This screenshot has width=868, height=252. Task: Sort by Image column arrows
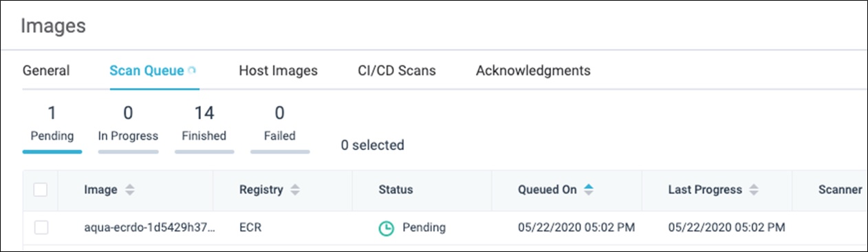tap(129, 190)
